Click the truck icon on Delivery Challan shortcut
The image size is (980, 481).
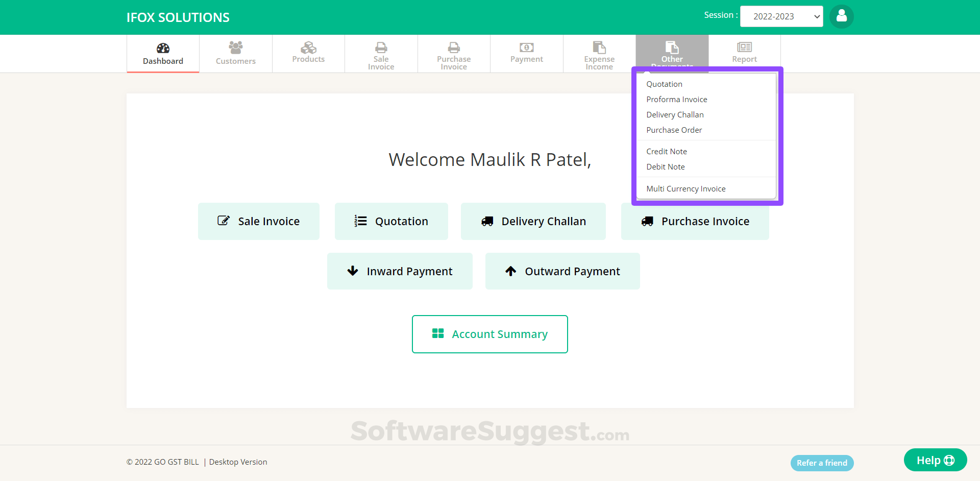[486, 221]
